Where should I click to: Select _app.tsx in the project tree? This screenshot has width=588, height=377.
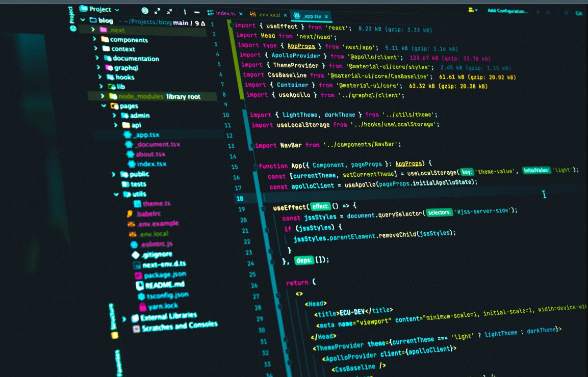pyautogui.click(x=147, y=134)
